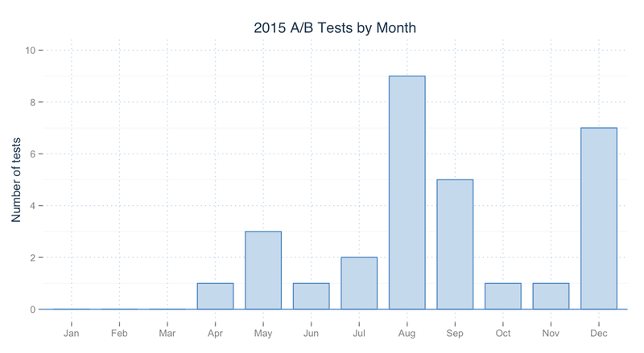Click the '8' y-axis tick label
644x353 pixels.
pyautogui.click(x=33, y=102)
